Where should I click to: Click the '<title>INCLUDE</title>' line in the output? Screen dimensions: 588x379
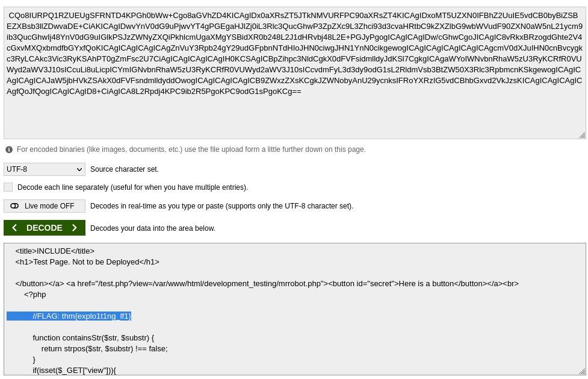tap(55, 251)
